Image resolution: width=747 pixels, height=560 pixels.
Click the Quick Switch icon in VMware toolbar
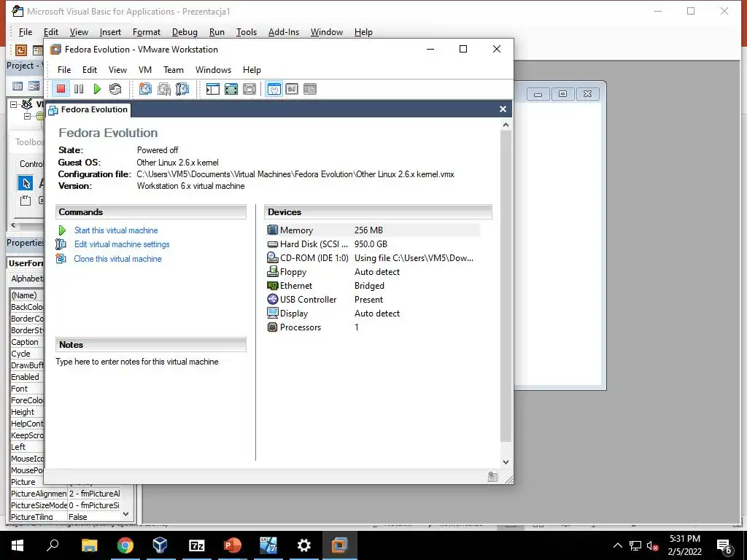click(249, 89)
